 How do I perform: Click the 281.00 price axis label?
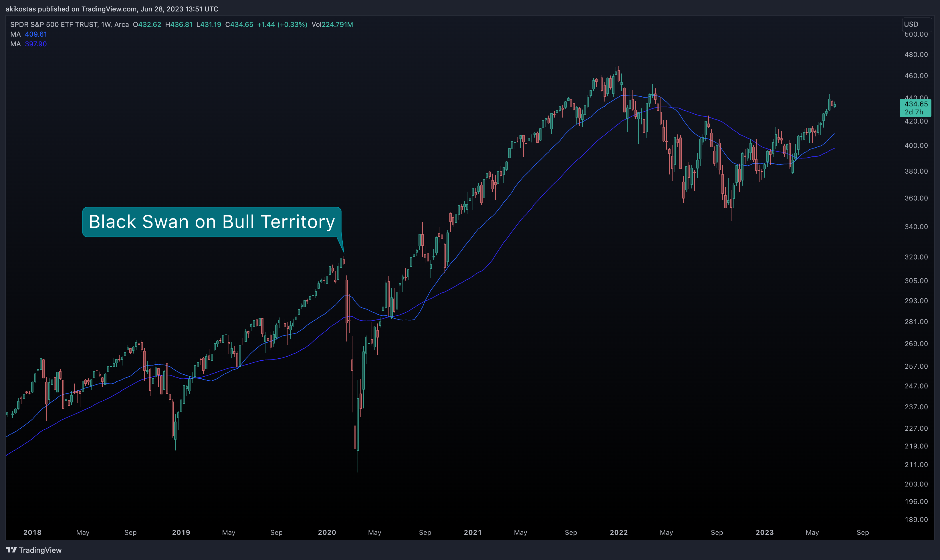(916, 321)
